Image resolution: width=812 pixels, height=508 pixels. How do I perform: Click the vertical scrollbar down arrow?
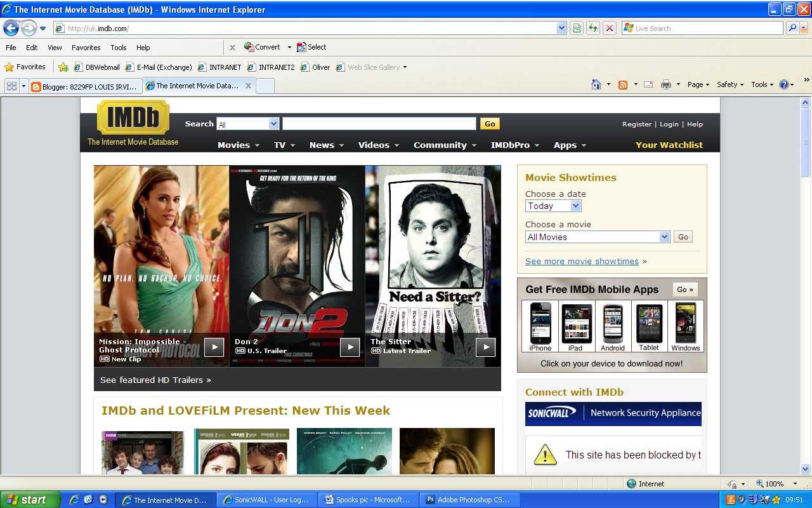point(806,469)
